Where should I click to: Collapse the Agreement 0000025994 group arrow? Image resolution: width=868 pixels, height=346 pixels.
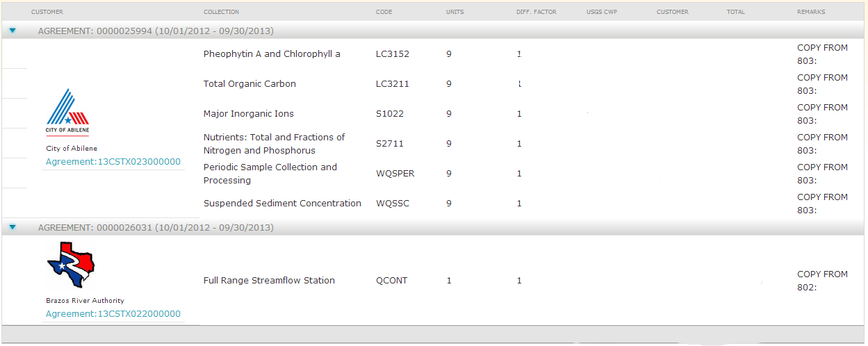pyautogui.click(x=13, y=31)
